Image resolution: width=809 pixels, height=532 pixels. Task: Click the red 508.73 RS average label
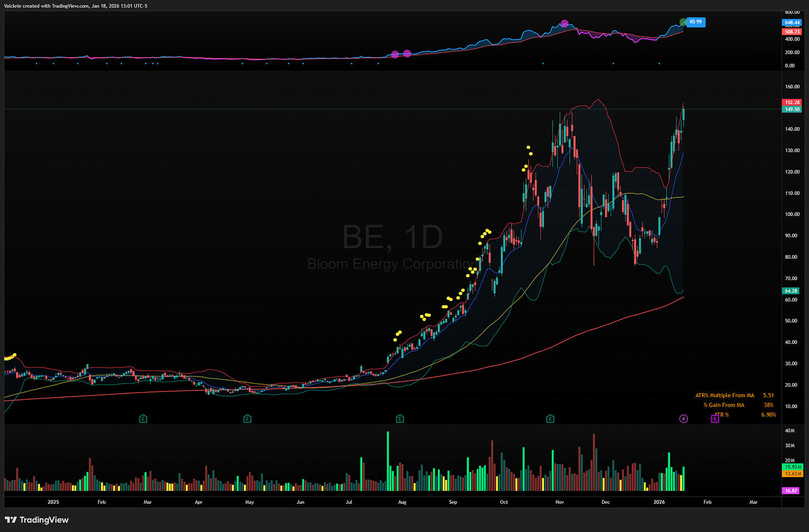[x=792, y=32]
